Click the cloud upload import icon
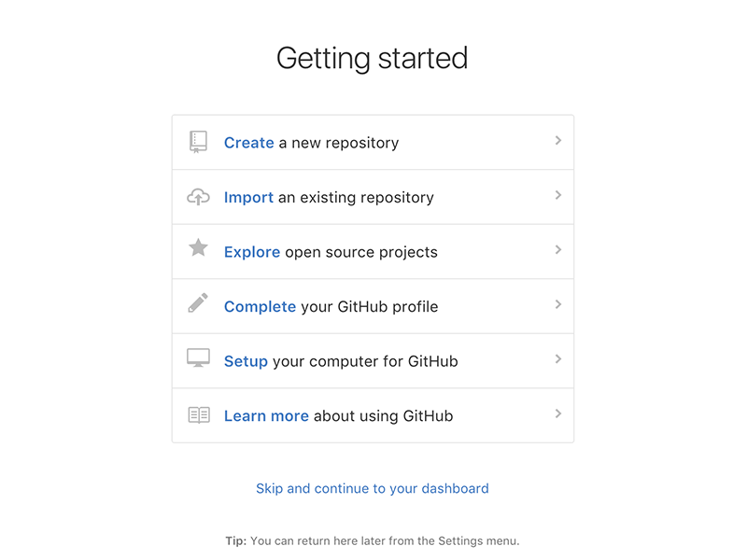747x560 pixels. (x=198, y=197)
